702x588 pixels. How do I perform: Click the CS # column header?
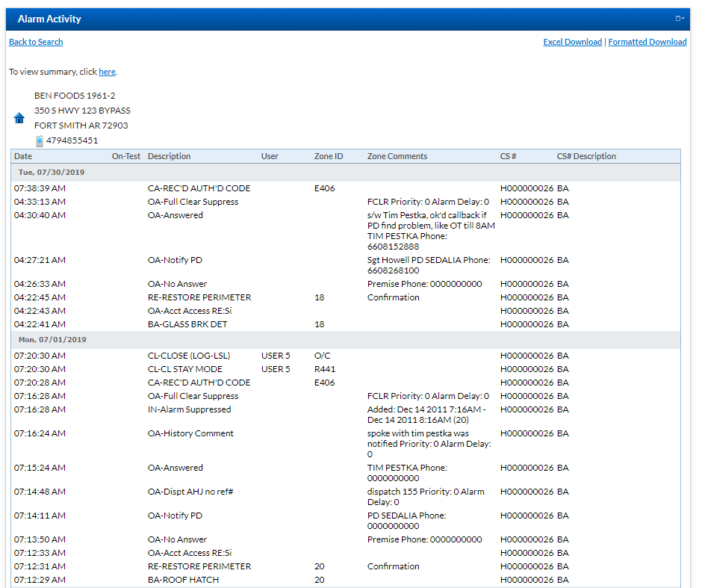coord(509,156)
